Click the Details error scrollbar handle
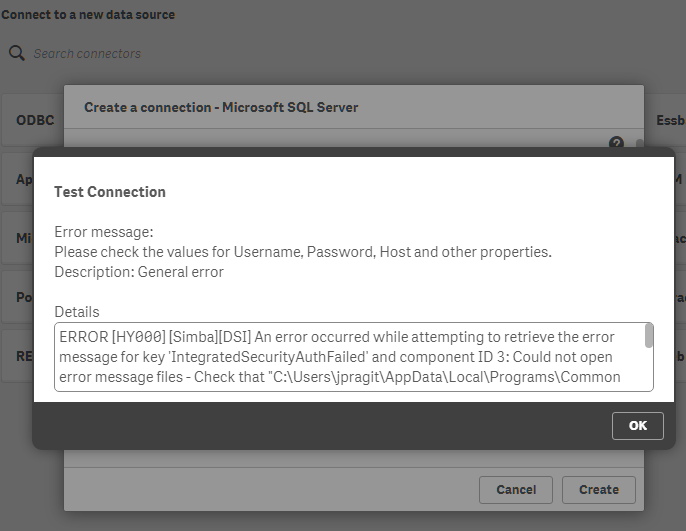Screen dimensions: 686x531 [649, 336]
